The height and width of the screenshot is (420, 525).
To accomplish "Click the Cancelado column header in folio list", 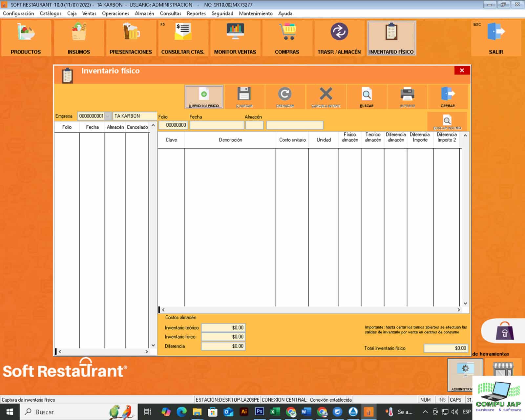I will tap(137, 127).
